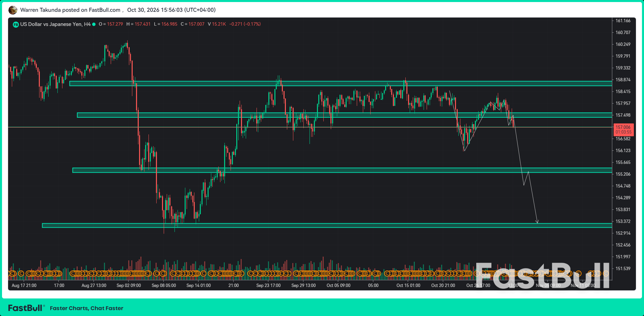Click the 'US Dollar vs Japanese Yen, H4' title
The width and height of the screenshot is (644, 316).
[55, 24]
